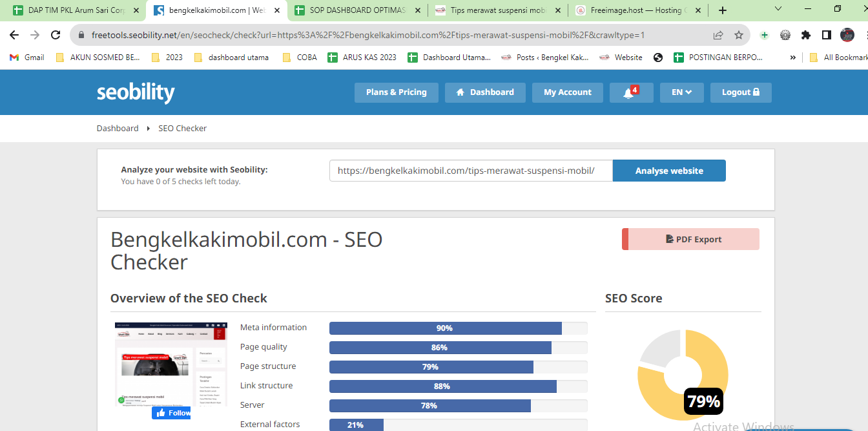Click the address bar lock icon

click(81, 35)
